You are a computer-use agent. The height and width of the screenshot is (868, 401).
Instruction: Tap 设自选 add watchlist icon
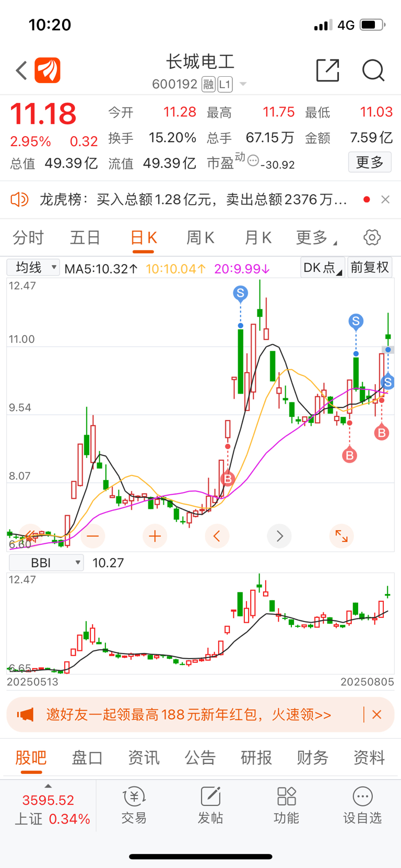point(362,805)
